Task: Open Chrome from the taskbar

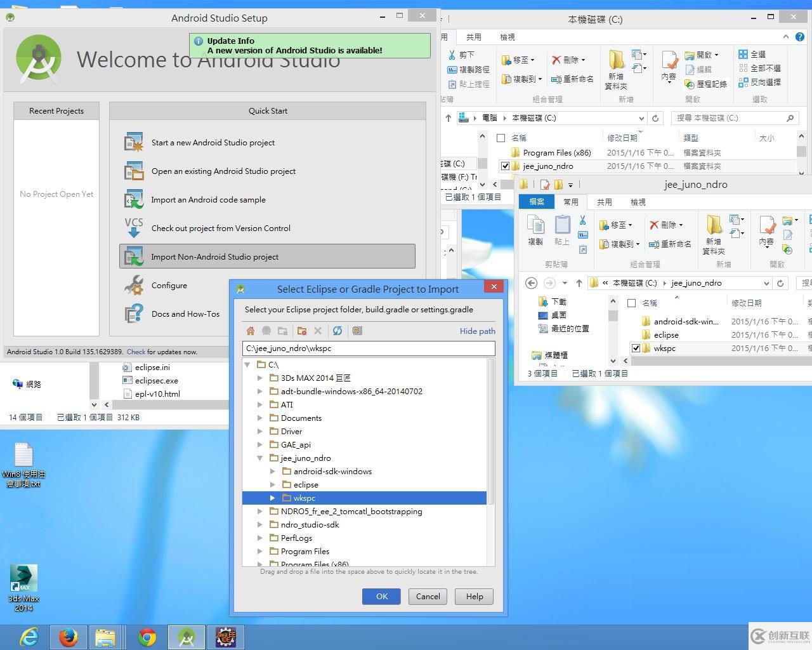Action: [147, 637]
